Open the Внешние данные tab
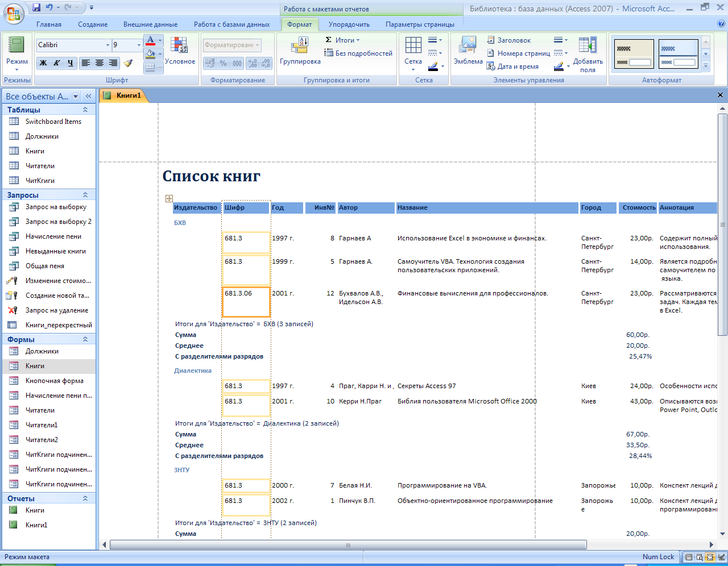The width and height of the screenshot is (728, 566). [x=151, y=24]
